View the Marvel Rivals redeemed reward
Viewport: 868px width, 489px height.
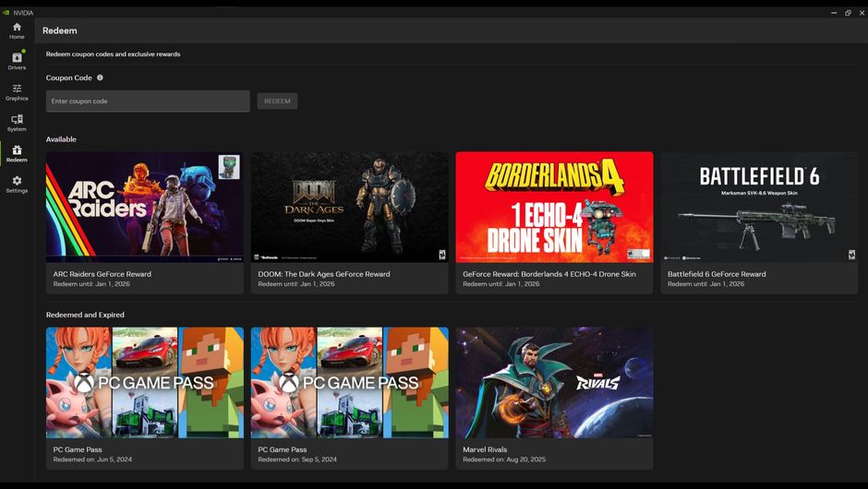coord(554,382)
